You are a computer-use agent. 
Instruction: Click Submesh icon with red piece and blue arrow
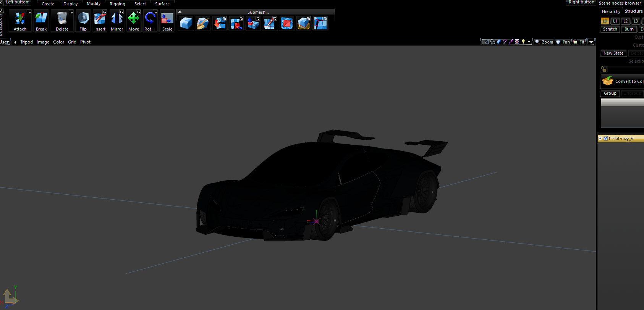point(236,23)
